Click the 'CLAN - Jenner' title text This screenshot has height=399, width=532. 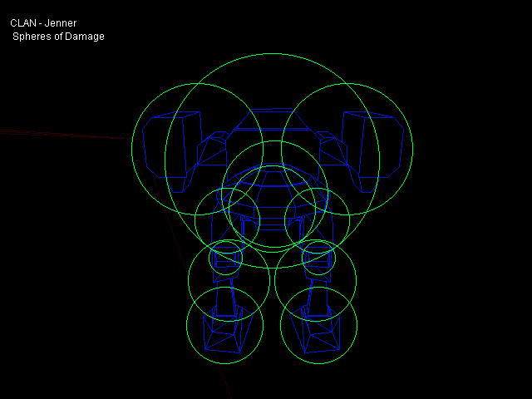click(x=43, y=23)
